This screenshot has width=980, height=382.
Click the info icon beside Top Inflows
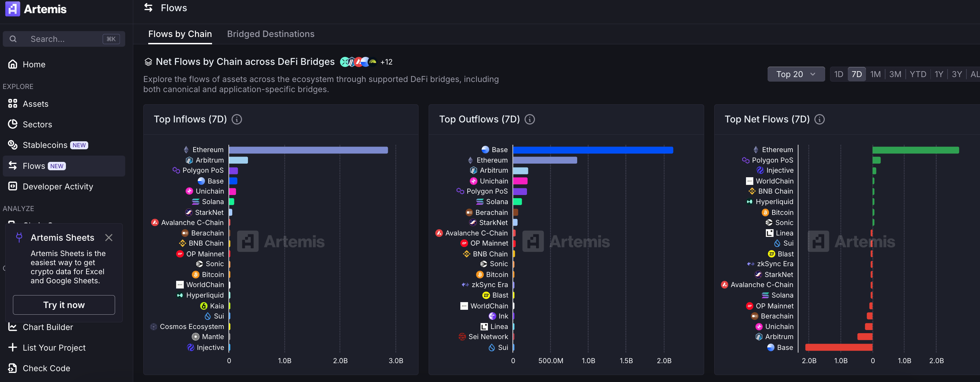[237, 119]
